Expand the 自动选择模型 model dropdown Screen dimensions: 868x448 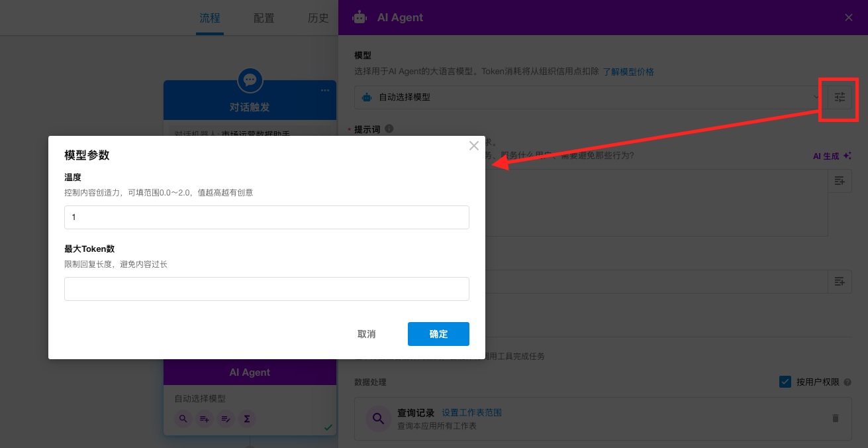tap(589, 97)
